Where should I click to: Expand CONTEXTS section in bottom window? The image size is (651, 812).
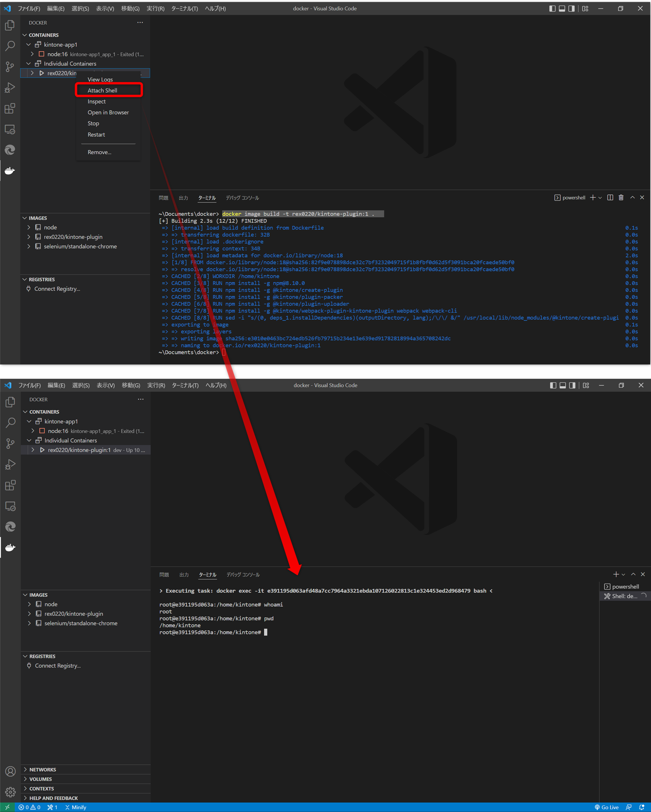(x=86, y=789)
